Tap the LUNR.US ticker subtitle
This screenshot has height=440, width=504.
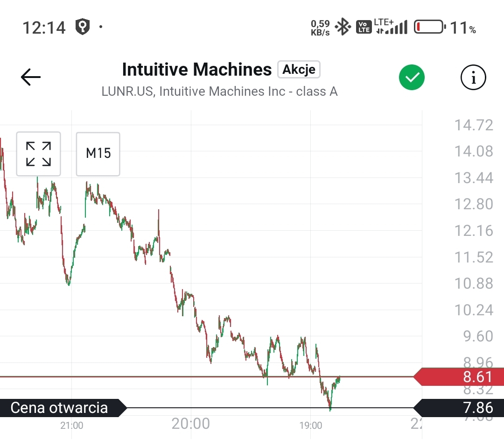[x=219, y=92]
